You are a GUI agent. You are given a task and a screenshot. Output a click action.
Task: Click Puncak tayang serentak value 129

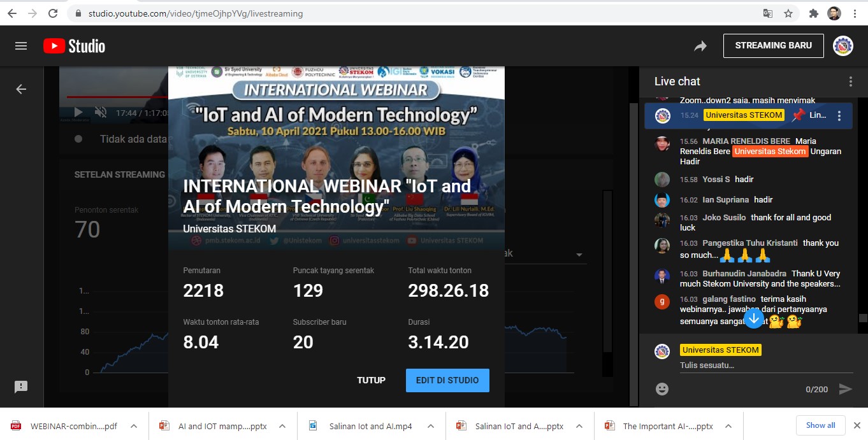click(x=308, y=291)
